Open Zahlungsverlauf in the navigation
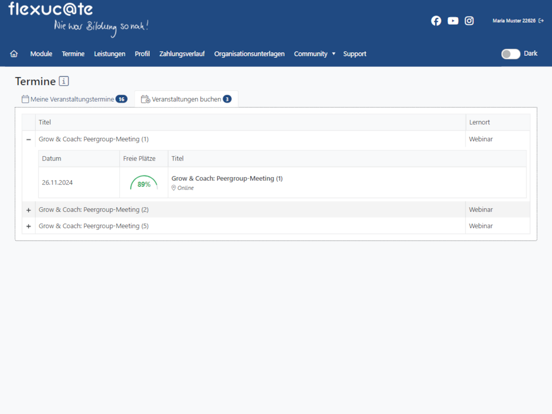552x414 pixels. click(x=182, y=54)
